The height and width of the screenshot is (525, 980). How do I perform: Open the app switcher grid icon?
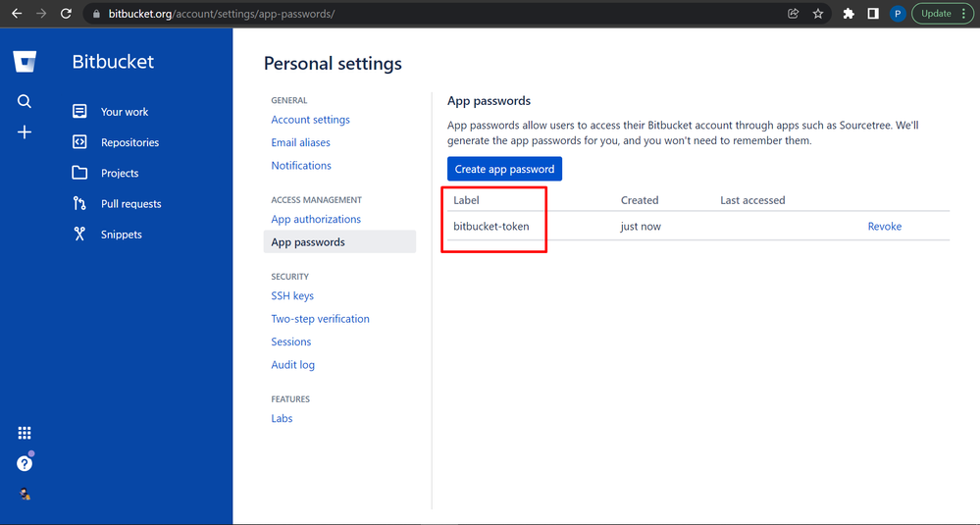pos(25,433)
